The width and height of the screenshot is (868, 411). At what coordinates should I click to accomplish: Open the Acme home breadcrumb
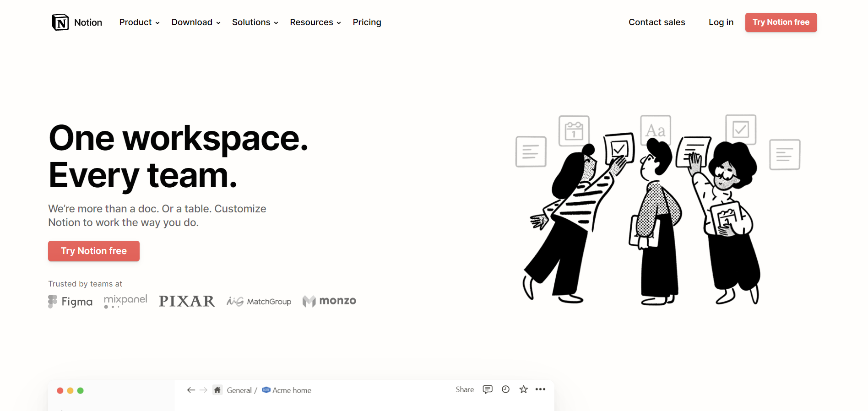(x=287, y=390)
